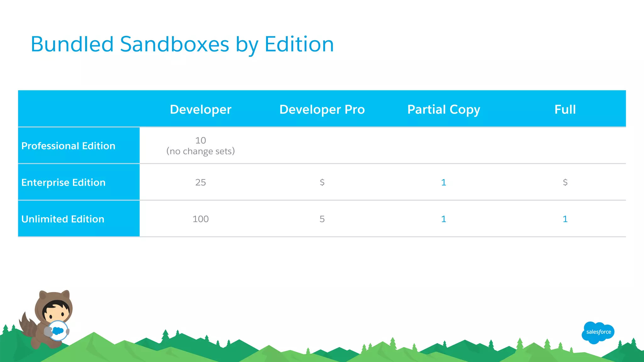
Task: Click the Partial Copy column header
Action: 444,110
